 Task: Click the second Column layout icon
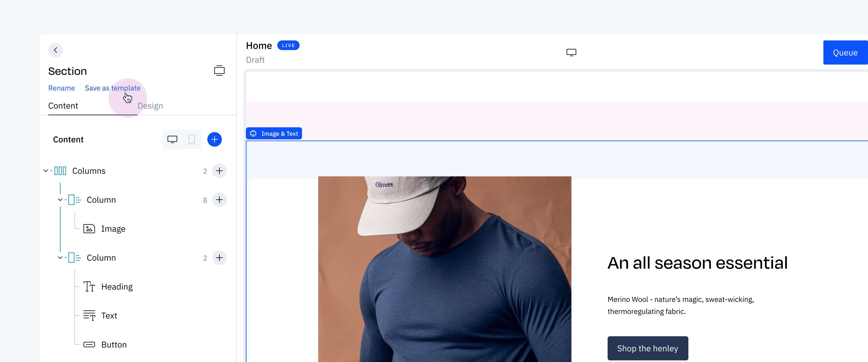pos(74,258)
